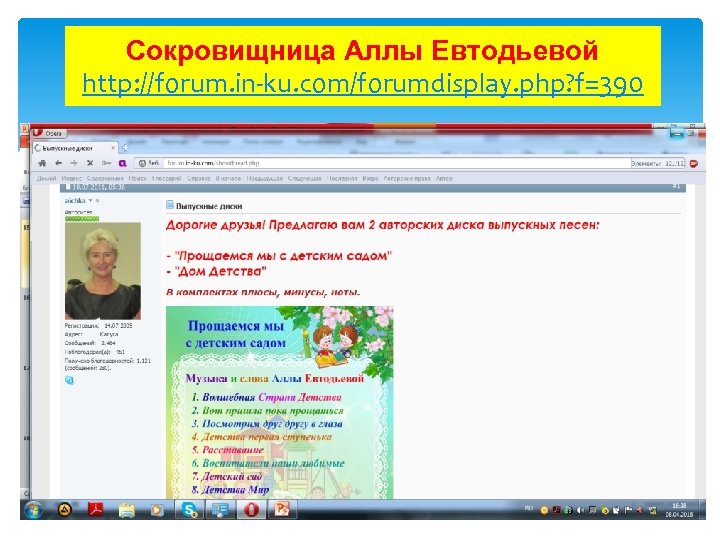Click В начало in navigation bar
The height and width of the screenshot is (540, 720).
(x=228, y=178)
